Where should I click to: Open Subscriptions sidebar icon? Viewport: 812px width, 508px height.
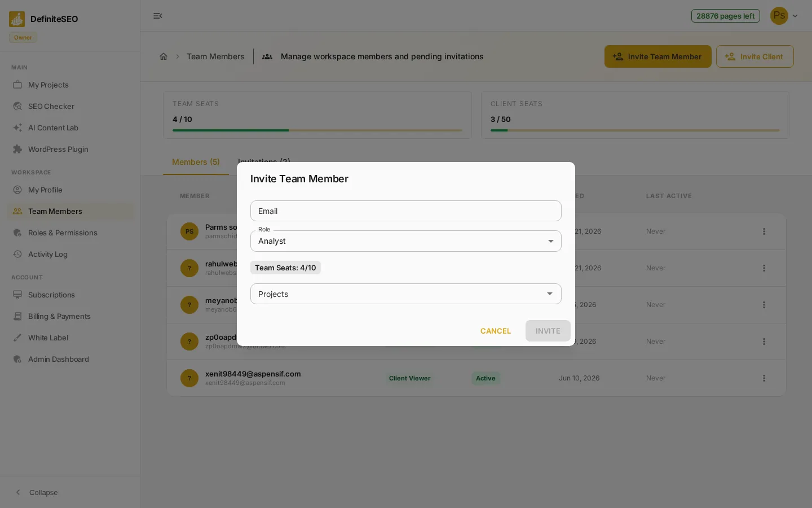(x=17, y=295)
